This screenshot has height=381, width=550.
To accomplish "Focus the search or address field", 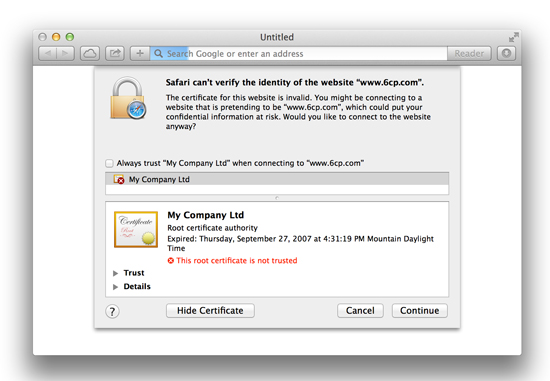I will click(299, 54).
